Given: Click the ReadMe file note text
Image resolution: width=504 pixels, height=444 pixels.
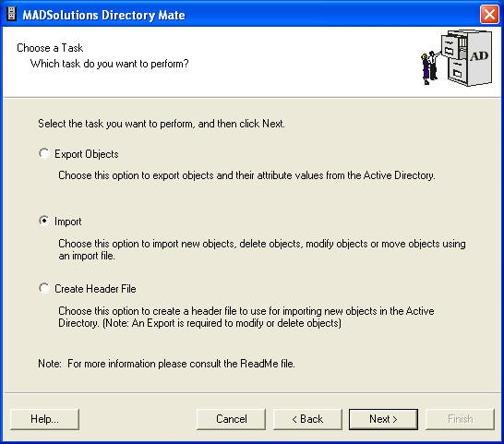Looking at the screenshot, I should [166, 364].
